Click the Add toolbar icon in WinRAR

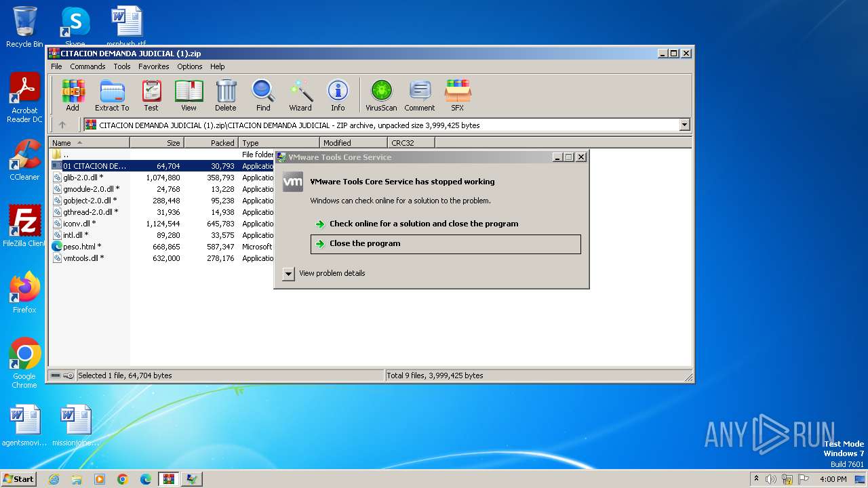point(73,95)
